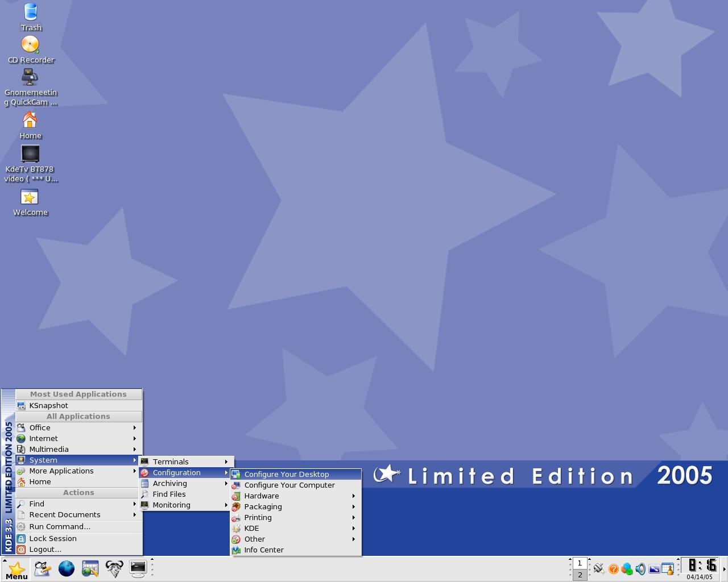Open the orange question mark tray icon
The height and width of the screenshot is (582, 728).
(x=613, y=569)
